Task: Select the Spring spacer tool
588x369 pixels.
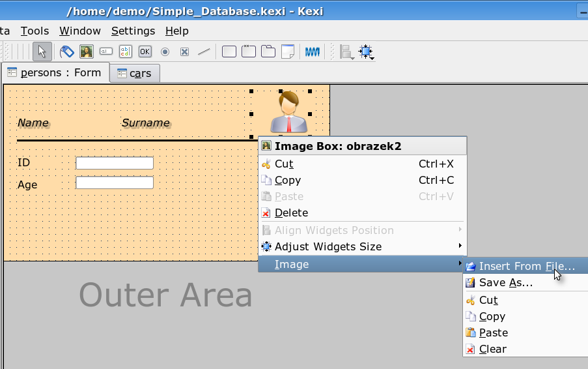Action: pos(313,52)
